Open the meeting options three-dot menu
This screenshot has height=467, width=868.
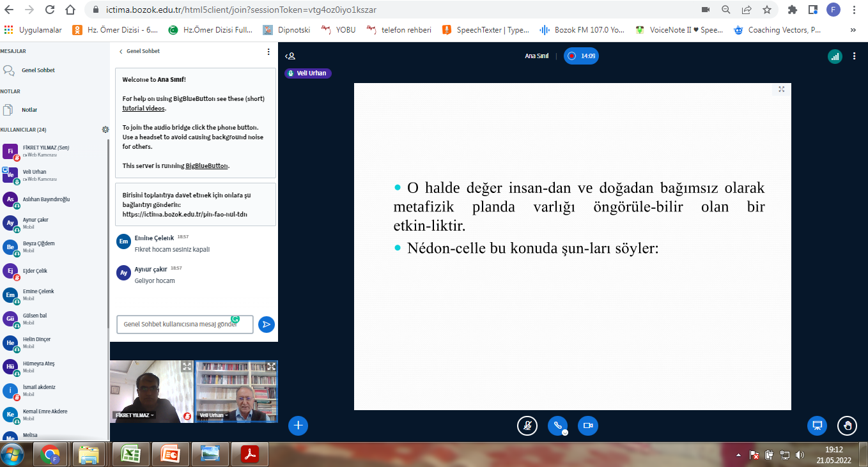click(x=855, y=56)
